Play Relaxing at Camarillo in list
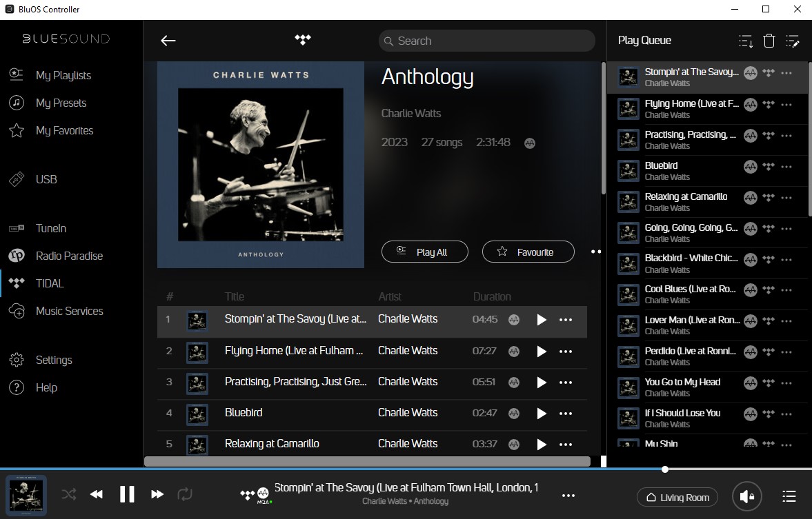 (x=541, y=445)
